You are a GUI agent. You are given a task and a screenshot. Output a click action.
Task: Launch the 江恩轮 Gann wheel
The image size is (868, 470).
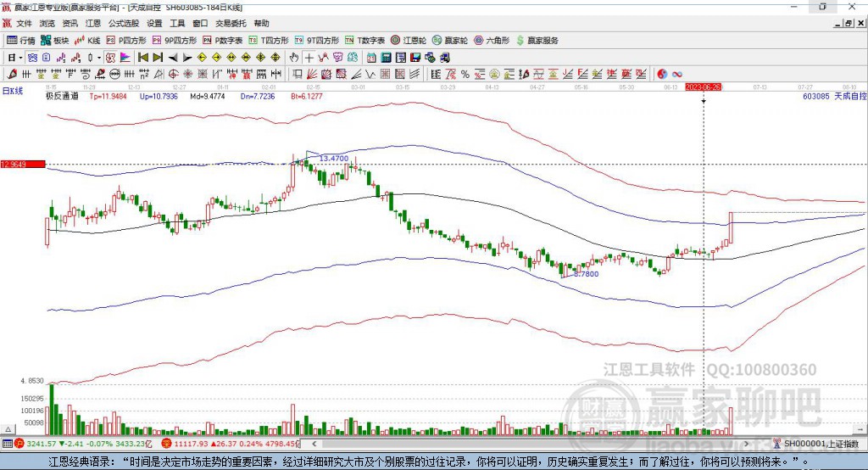[x=409, y=41]
